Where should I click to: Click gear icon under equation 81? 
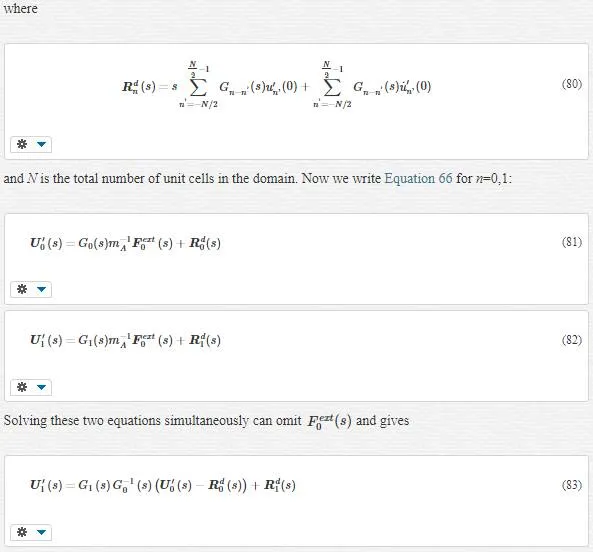(x=22, y=289)
